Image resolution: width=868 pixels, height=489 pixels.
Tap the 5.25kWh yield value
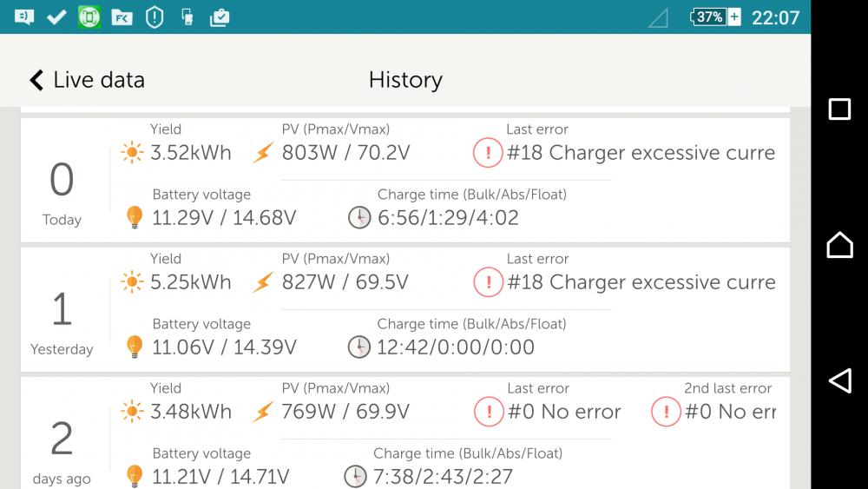(190, 282)
